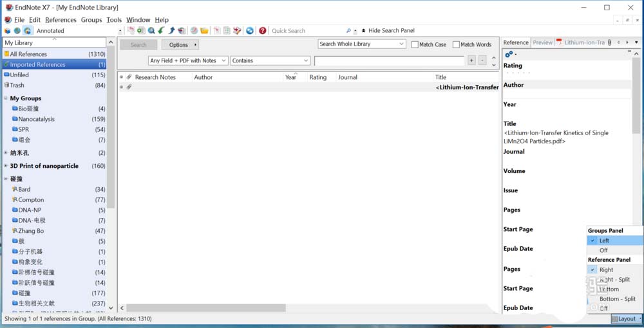
Task: Sort by the Year column header
Action: coord(295,77)
